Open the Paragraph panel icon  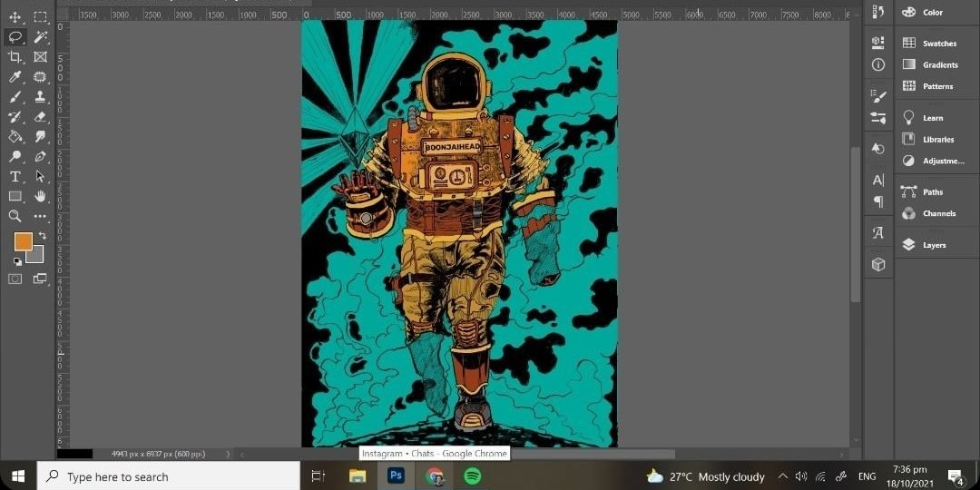pos(878,201)
